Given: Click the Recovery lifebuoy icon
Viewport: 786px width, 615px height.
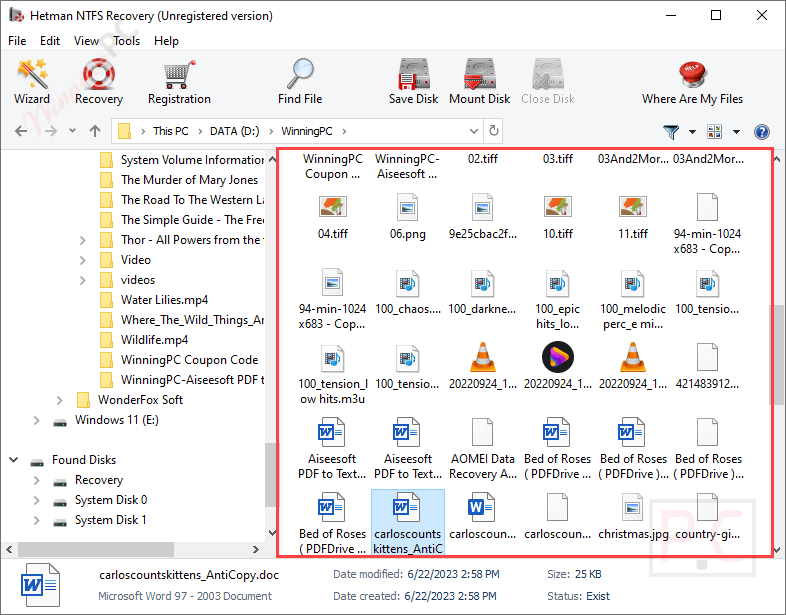Looking at the screenshot, I should 99,74.
